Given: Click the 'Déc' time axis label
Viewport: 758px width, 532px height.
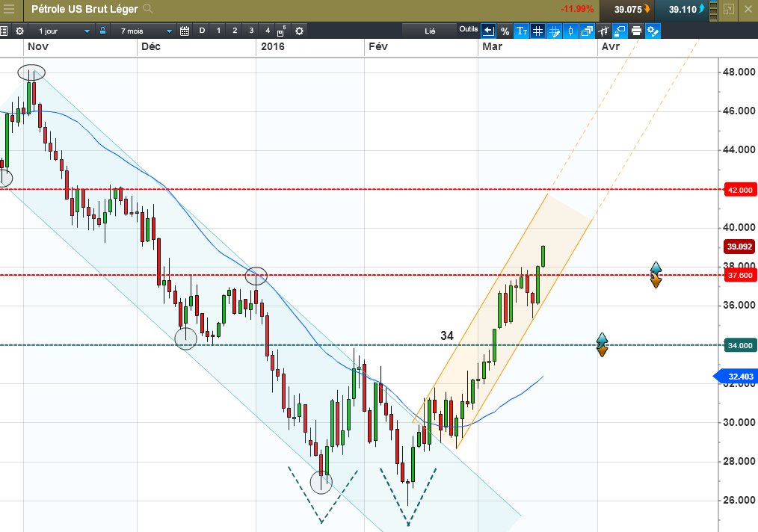Looking at the screenshot, I should tap(150, 46).
